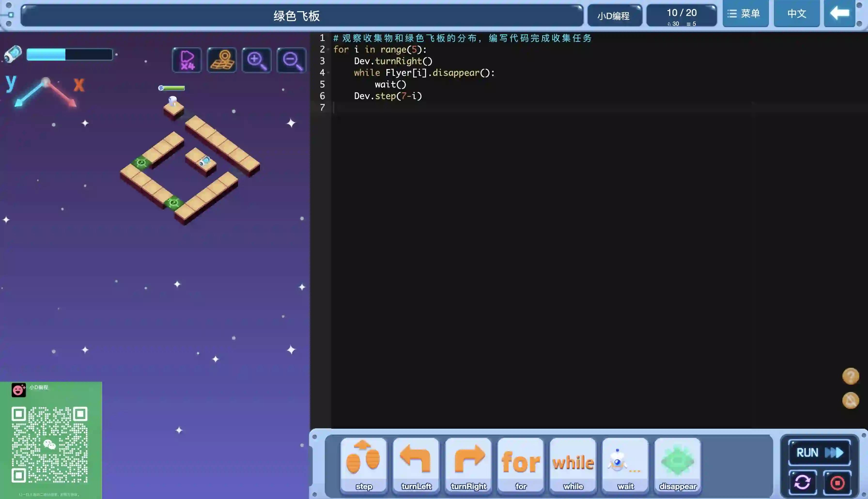Screen dimensions: 868x499
Task: Stop execution with the red stop button
Action: (x=837, y=483)
